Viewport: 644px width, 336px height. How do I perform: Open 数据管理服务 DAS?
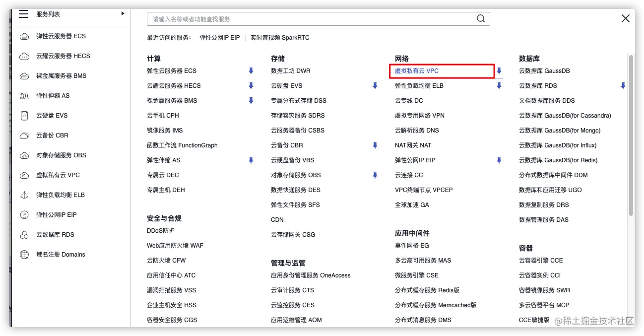(544, 220)
